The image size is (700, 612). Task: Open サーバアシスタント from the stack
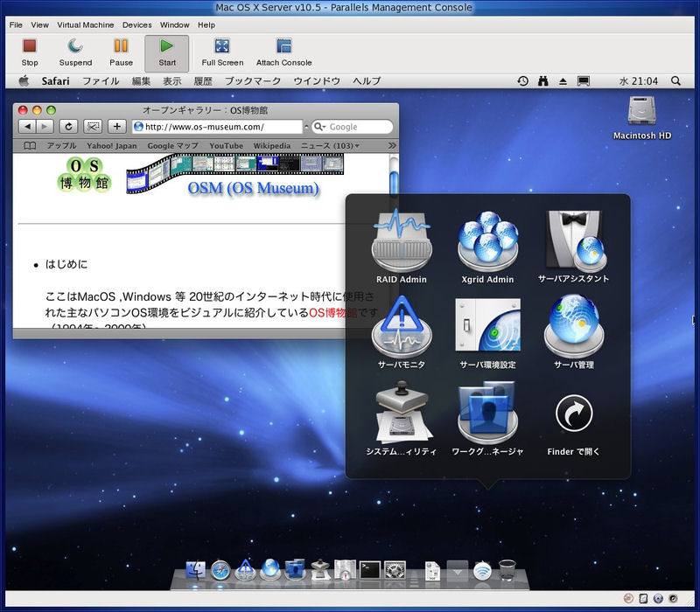(574, 247)
